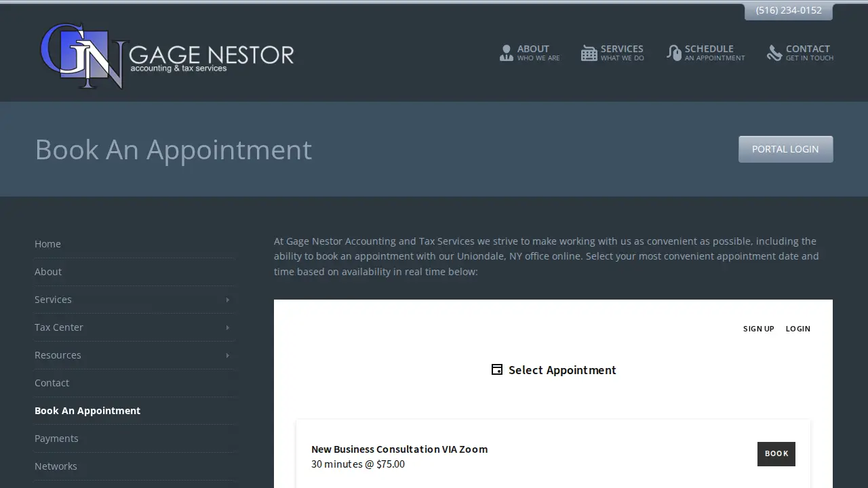Viewport: 868px width, 488px height.
Task: Open About Who We Are menu
Action: 530,53
